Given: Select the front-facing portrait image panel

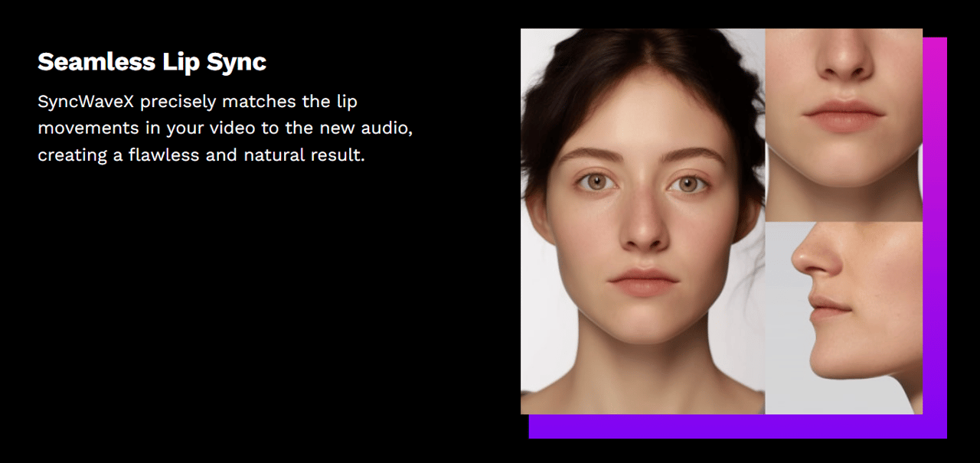Looking at the screenshot, I should click(643, 221).
